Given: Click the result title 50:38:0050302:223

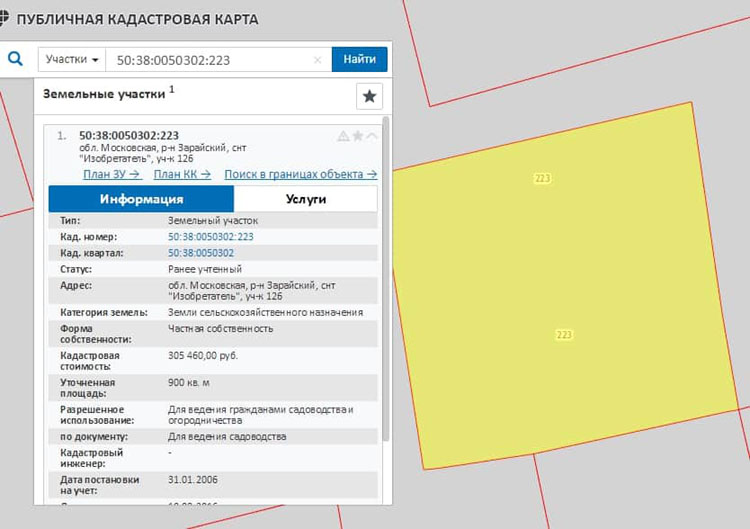Looking at the screenshot, I should [x=129, y=135].
